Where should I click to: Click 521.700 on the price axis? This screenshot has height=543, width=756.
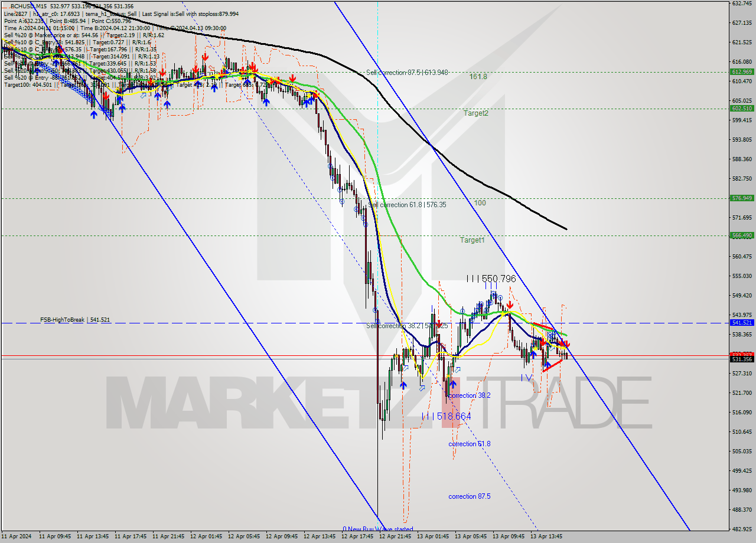742,393
